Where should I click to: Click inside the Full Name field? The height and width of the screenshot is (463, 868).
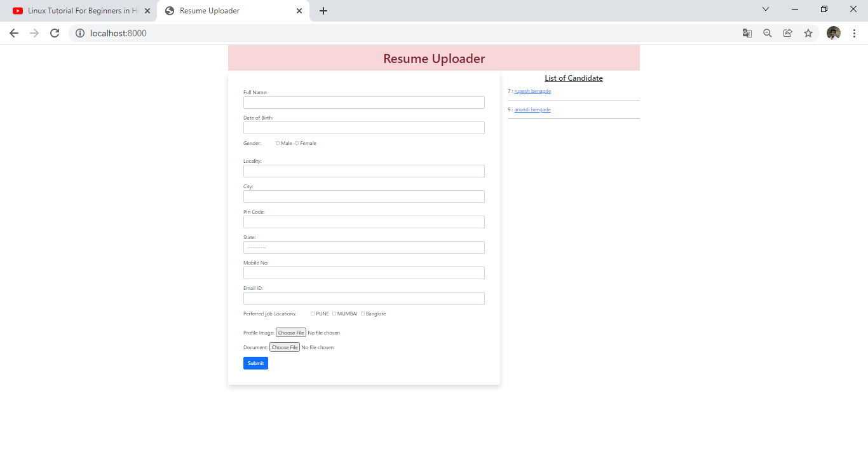(x=363, y=102)
